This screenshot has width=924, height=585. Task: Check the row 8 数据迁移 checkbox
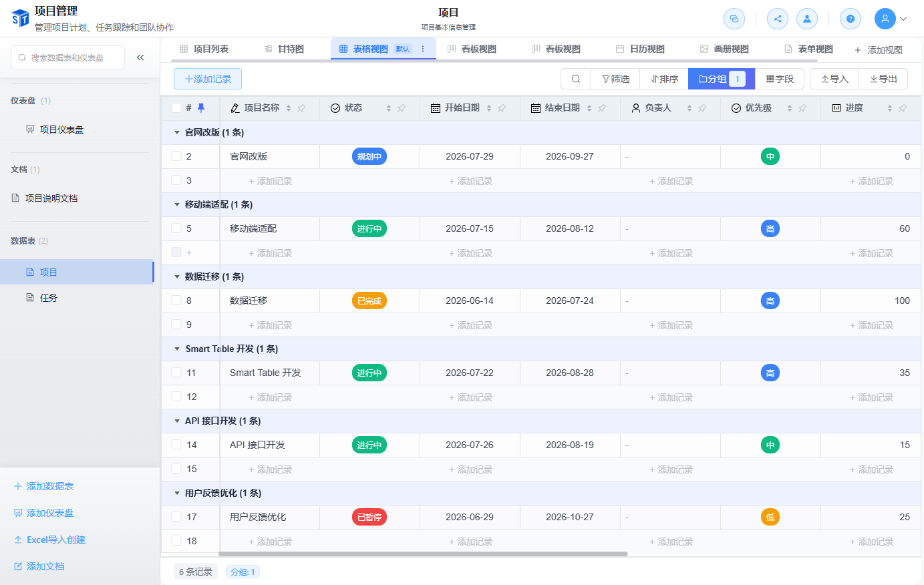(x=176, y=300)
